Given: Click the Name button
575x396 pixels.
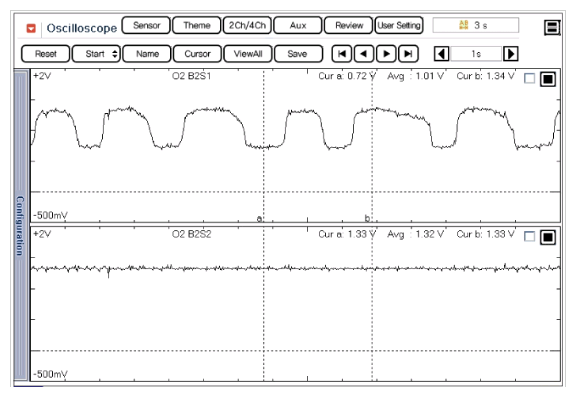Looking at the screenshot, I should (x=147, y=54).
